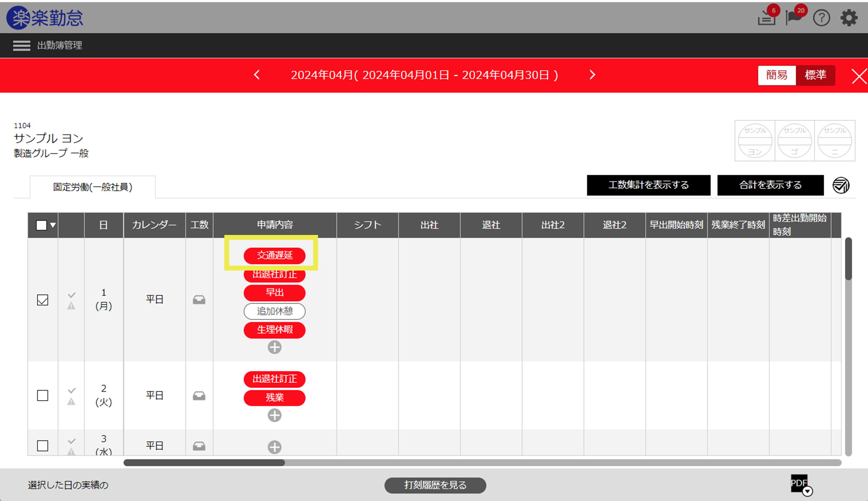The image size is (868, 501).
Task: Open the 生理休暇 request on day 1
Action: click(x=274, y=330)
